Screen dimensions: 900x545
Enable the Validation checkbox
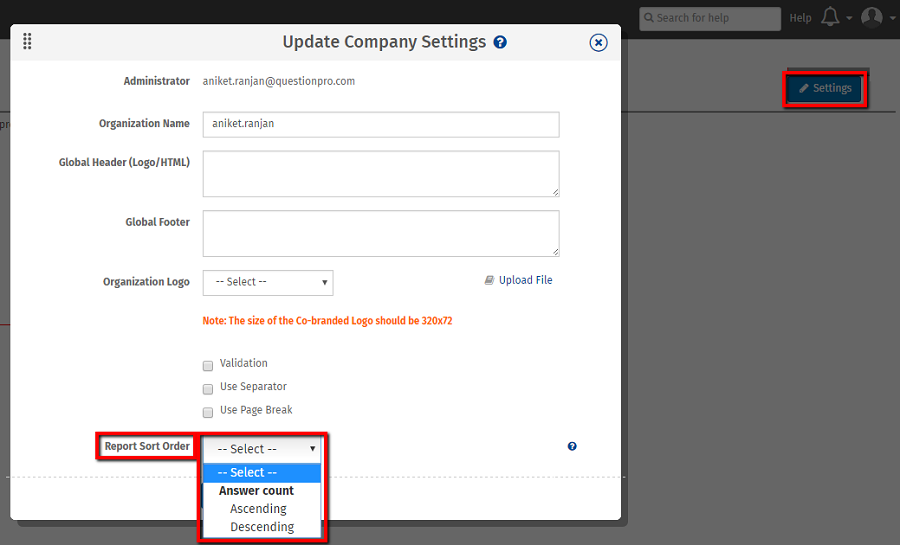208,365
